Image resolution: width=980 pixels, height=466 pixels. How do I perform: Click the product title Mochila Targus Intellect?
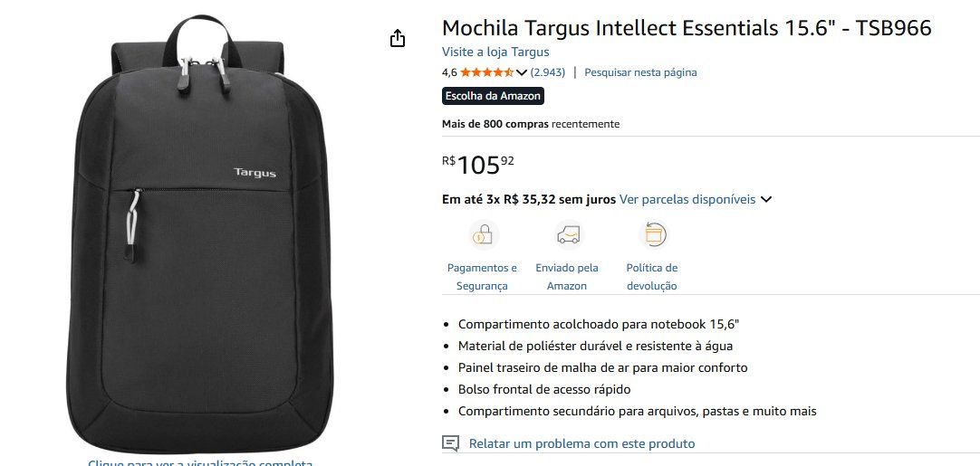coord(687,28)
